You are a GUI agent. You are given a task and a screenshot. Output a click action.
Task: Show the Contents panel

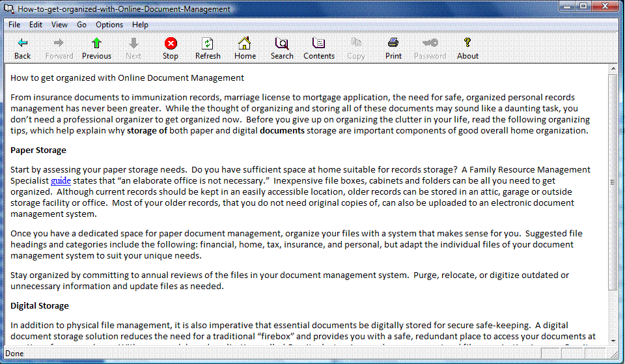click(319, 49)
